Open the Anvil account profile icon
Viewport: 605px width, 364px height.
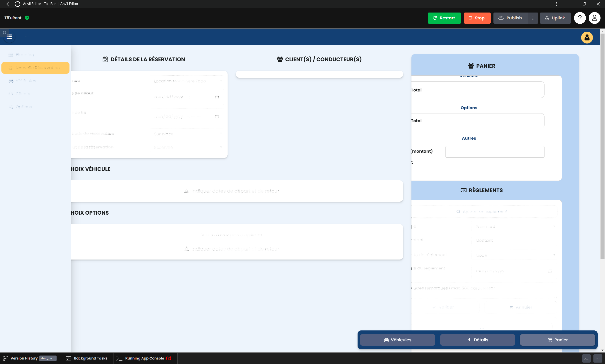click(594, 18)
